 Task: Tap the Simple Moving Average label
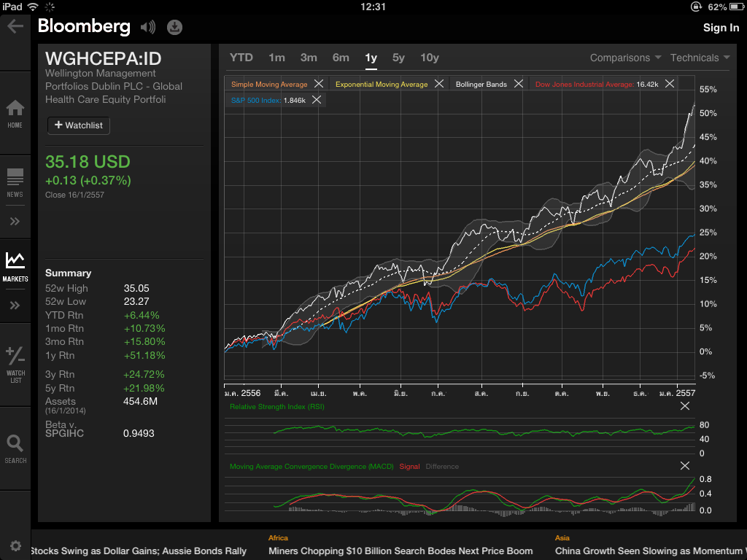pos(269,85)
